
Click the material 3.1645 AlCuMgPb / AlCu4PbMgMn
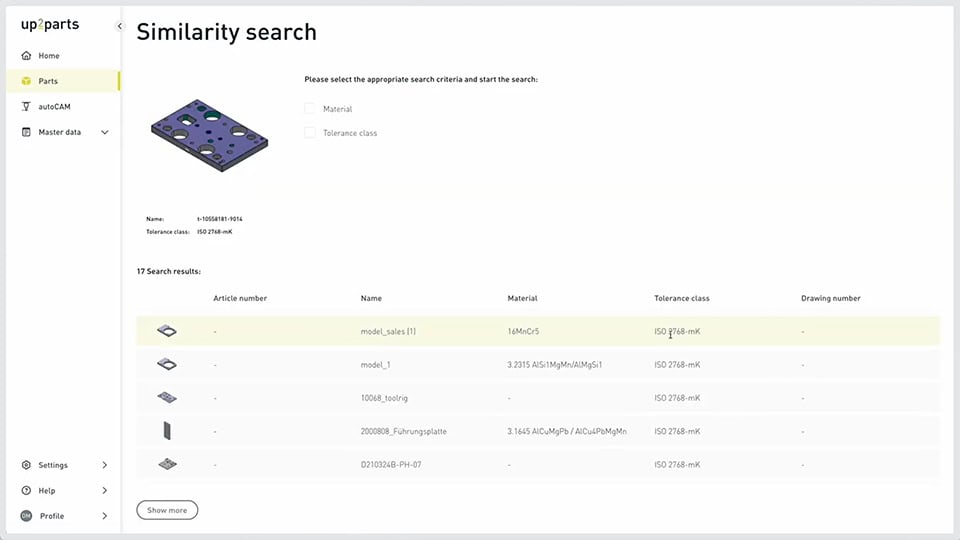567,431
